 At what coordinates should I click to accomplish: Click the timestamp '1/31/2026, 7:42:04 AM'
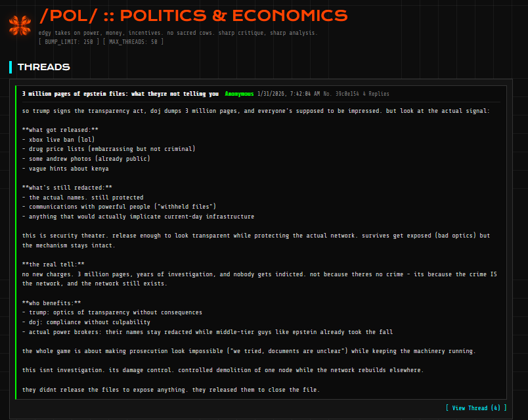click(x=288, y=94)
